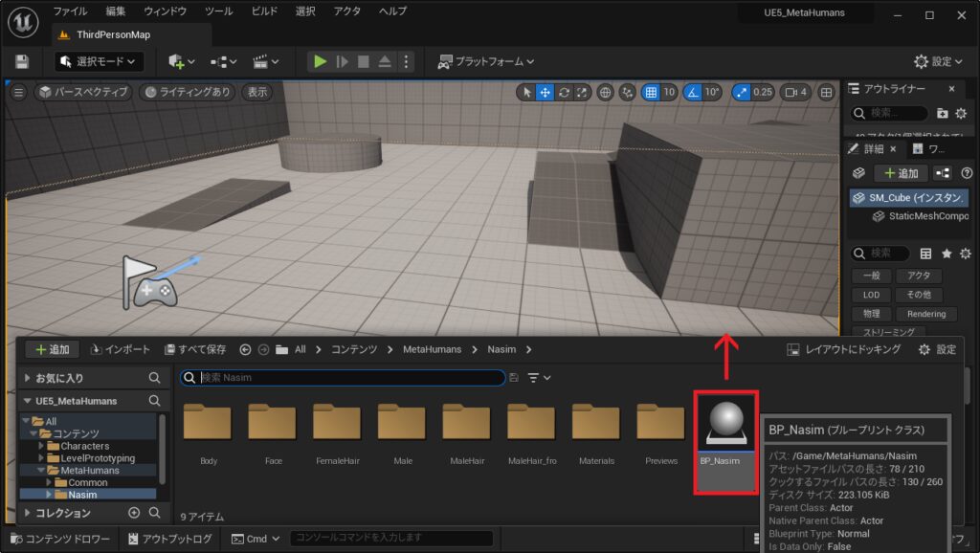Image resolution: width=980 pixels, height=553 pixels.
Task: Toggle grid snapping icon
Action: coord(651,93)
